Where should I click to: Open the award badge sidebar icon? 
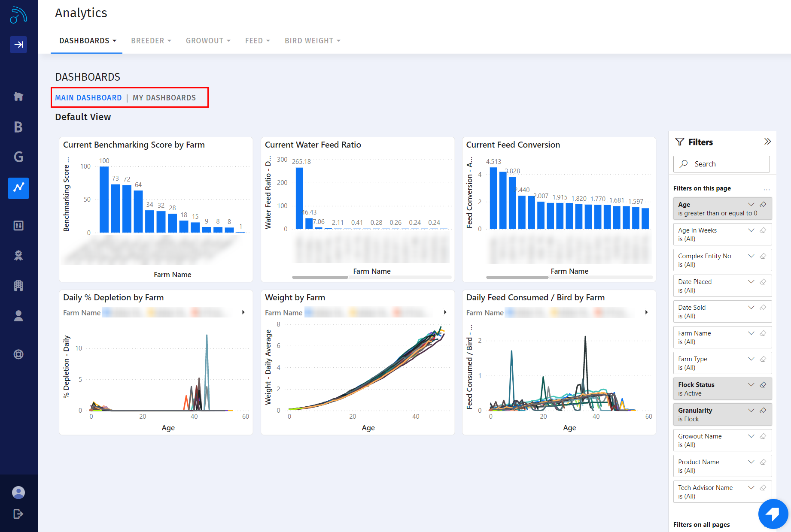pos(18,256)
